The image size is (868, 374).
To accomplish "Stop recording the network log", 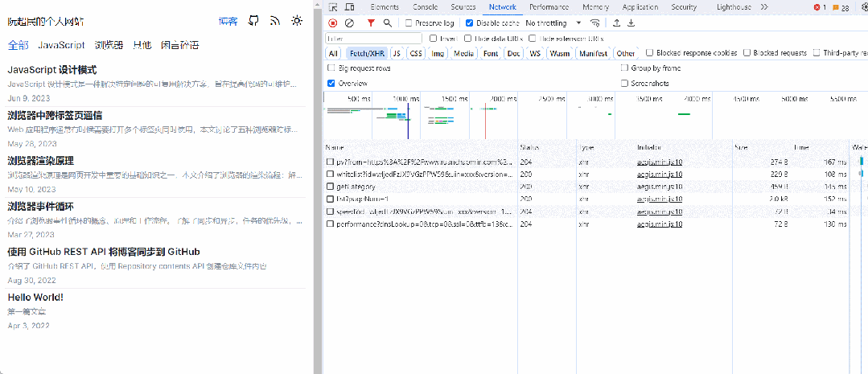I will click(333, 23).
